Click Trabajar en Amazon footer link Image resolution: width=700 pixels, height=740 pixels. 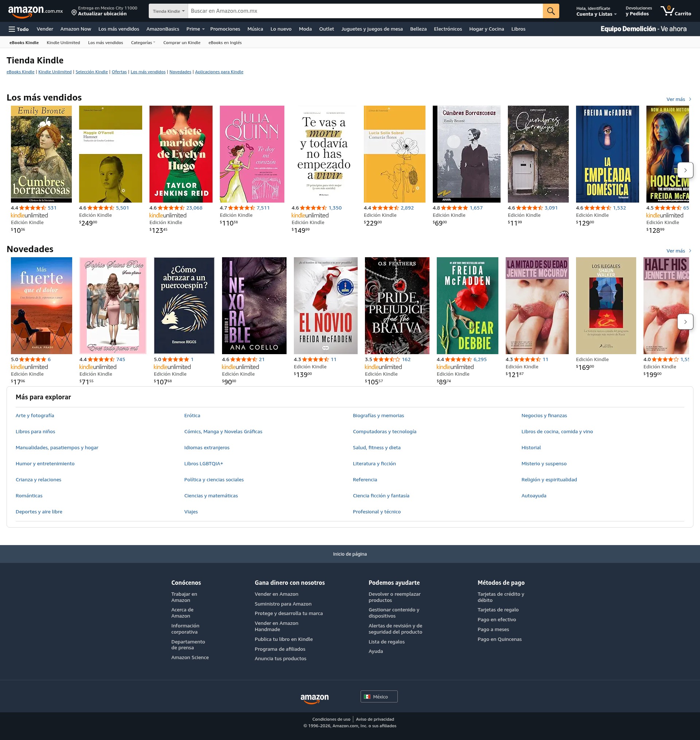[184, 597]
